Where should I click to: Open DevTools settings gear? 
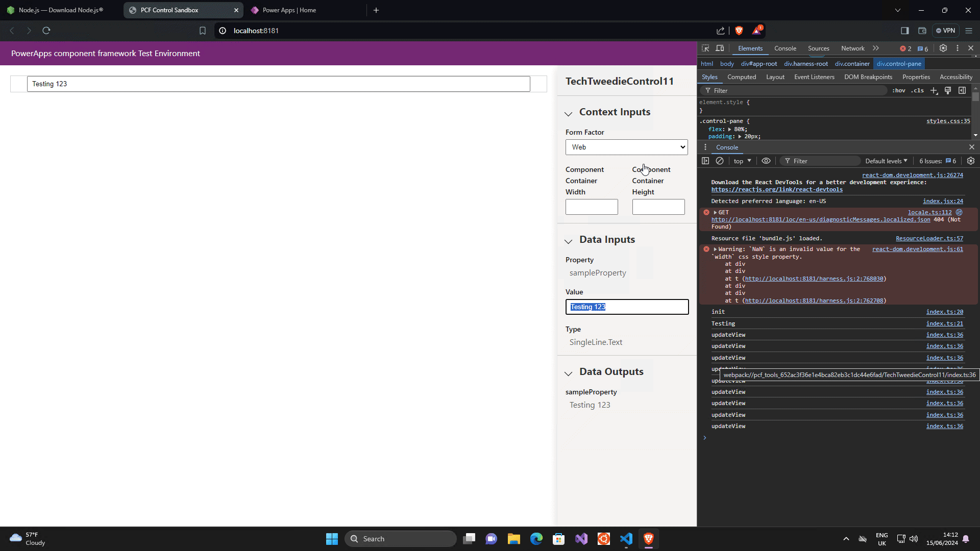(944, 48)
